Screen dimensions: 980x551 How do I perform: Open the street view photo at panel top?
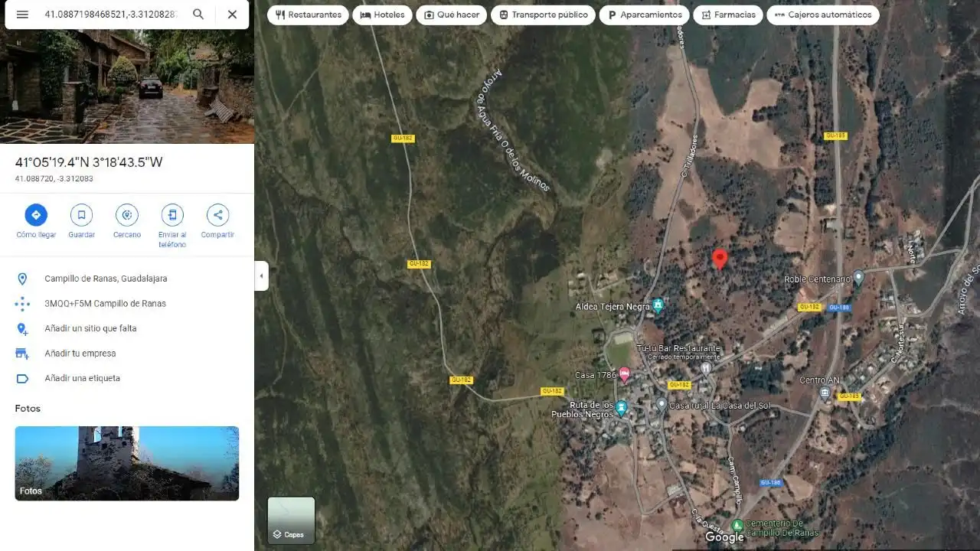(x=127, y=86)
